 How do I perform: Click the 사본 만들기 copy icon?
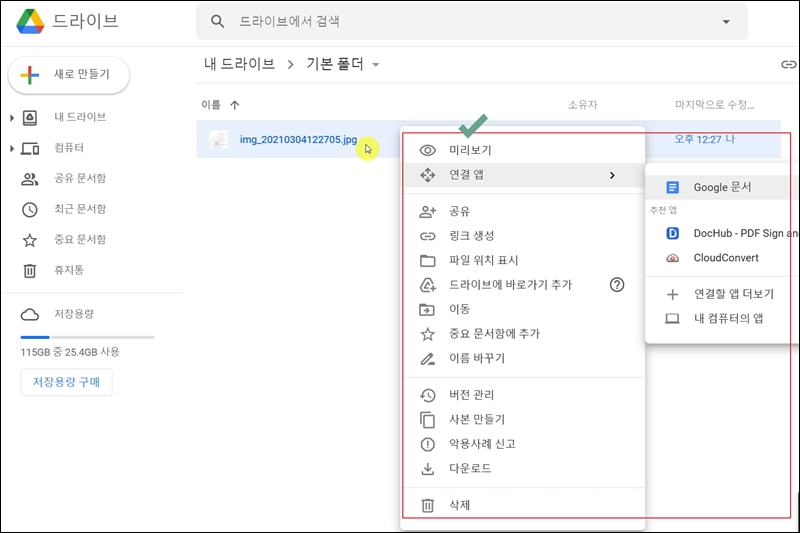pos(427,420)
